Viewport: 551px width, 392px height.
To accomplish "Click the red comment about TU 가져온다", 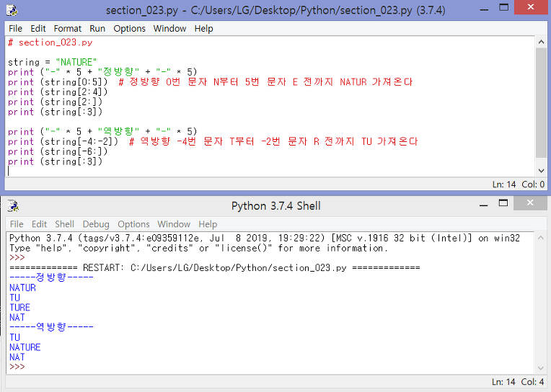I will point(273,141).
